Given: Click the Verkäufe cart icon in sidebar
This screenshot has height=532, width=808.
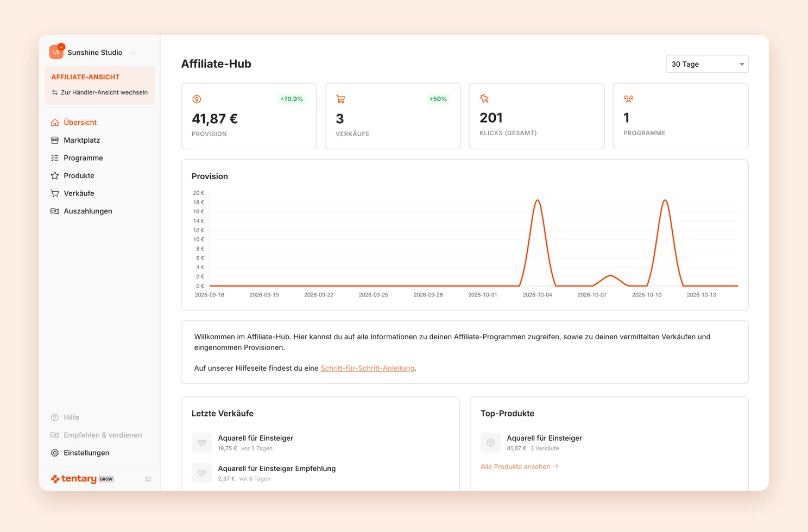Looking at the screenshot, I should tap(55, 193).
